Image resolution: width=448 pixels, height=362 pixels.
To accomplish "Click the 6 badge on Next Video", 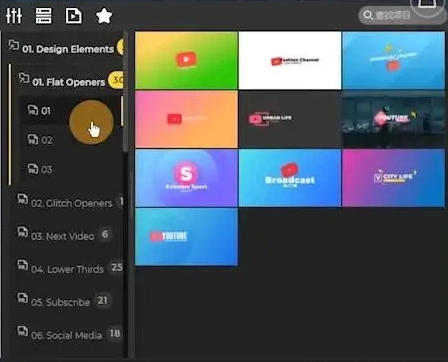I will [x=105, y=234].
